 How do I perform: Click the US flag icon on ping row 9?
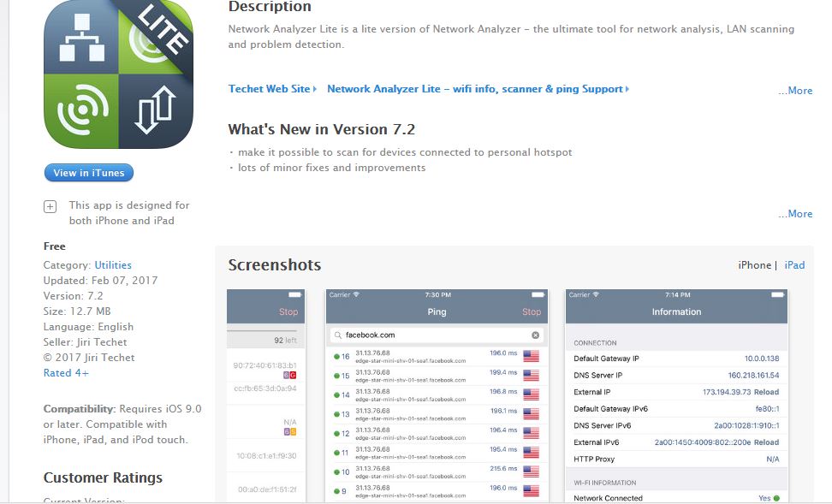coord(532,491)
